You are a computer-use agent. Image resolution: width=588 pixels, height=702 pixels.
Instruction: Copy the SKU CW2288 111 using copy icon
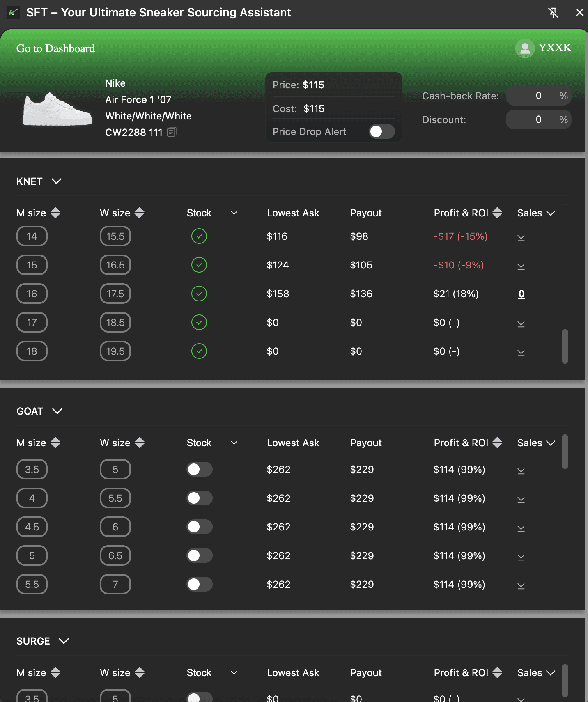(172, 132)
